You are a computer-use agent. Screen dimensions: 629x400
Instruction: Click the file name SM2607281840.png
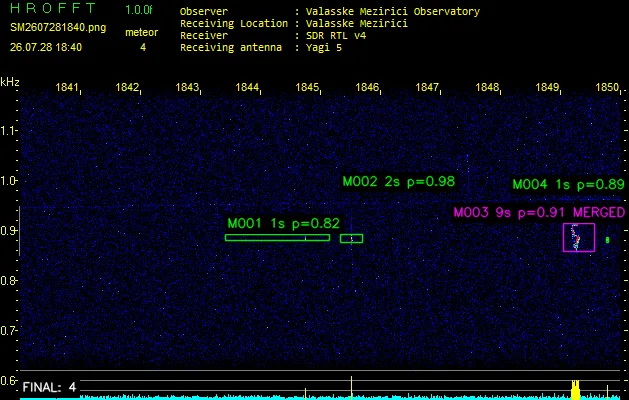tap(58, 28)
